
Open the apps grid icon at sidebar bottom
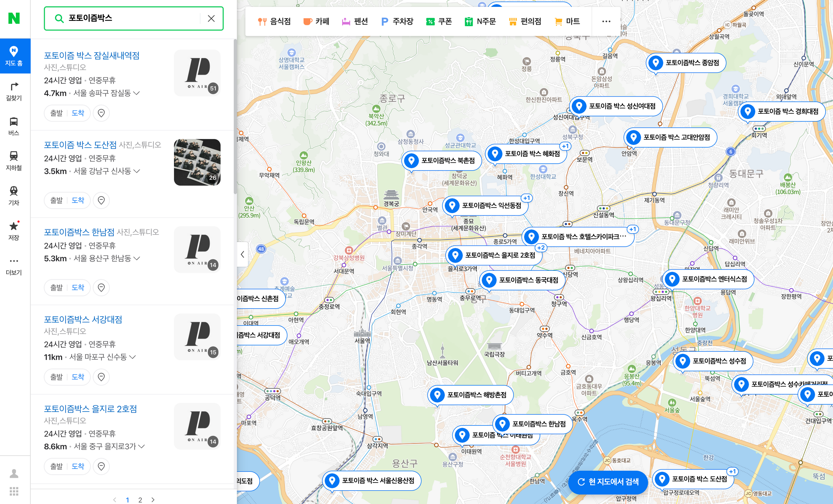point(14,491)
